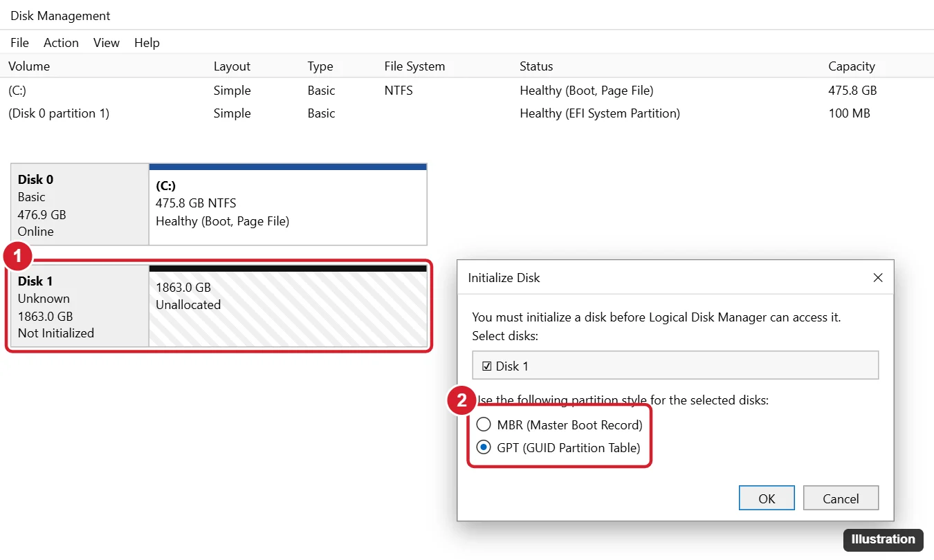Viewport: 934px width, 560px height.
Task: Open the View menu
Action: [107, 43]
